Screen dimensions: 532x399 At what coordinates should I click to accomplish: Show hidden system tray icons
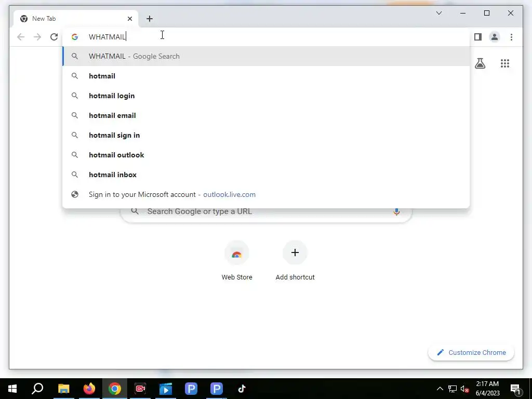coord(440,389)
